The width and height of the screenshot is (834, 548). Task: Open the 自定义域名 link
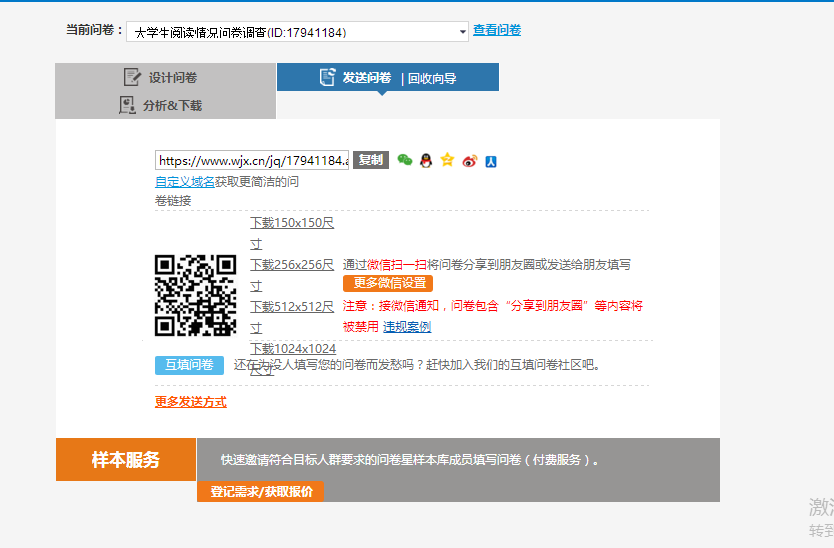pyautogui.click(x=185, y=182)
